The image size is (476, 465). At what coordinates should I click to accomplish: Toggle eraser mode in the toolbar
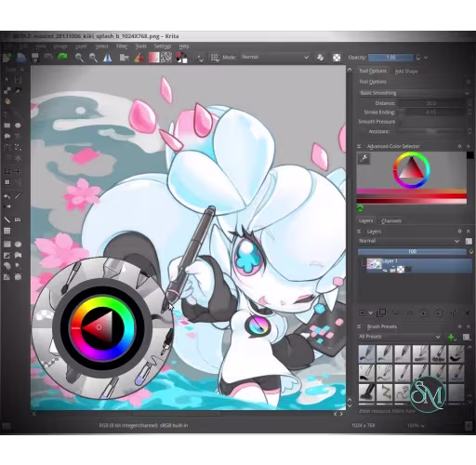(x=320, y=58)
